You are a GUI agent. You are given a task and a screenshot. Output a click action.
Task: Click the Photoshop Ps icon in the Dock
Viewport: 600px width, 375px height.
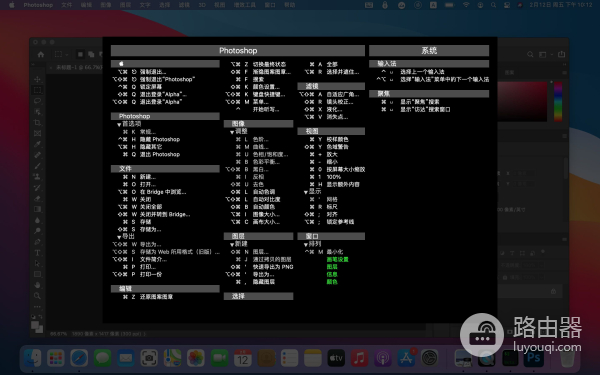tap(534, 358)
